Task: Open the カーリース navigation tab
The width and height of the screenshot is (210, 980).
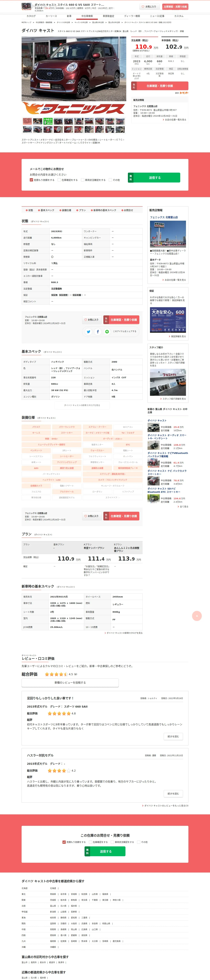Action: [52, 16]
